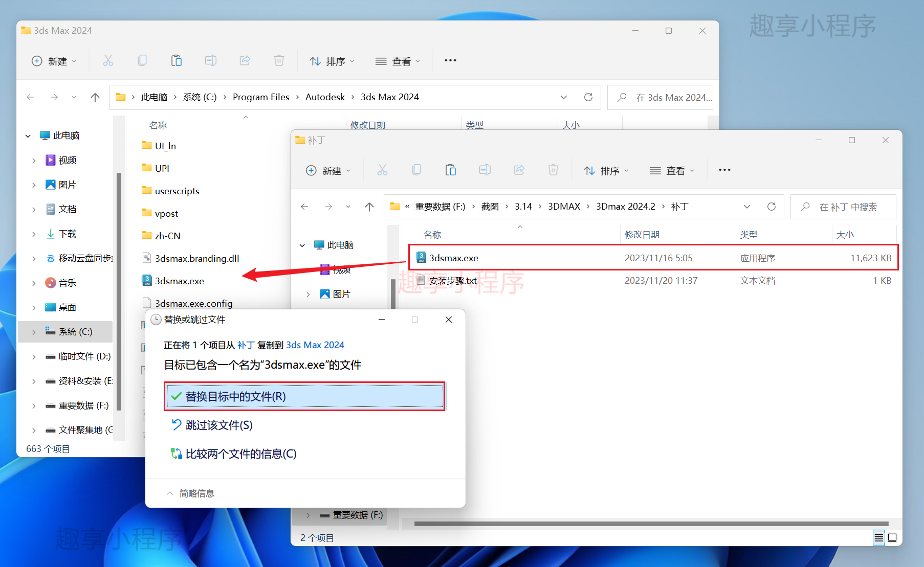Open 新建 dropdown in 3ds Max 2024 window
Image resolution: width=924 pixels, height=567 pixels.
54,61
